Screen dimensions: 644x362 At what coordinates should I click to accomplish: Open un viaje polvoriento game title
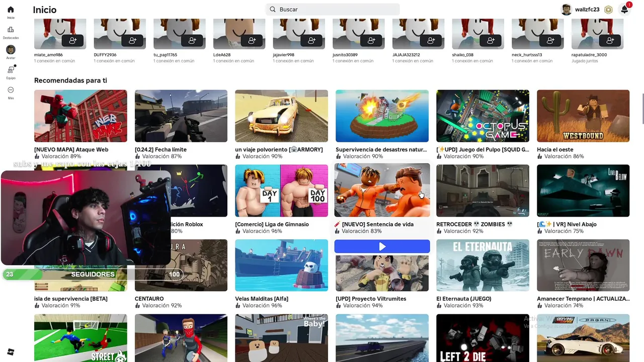pos(279,149)
